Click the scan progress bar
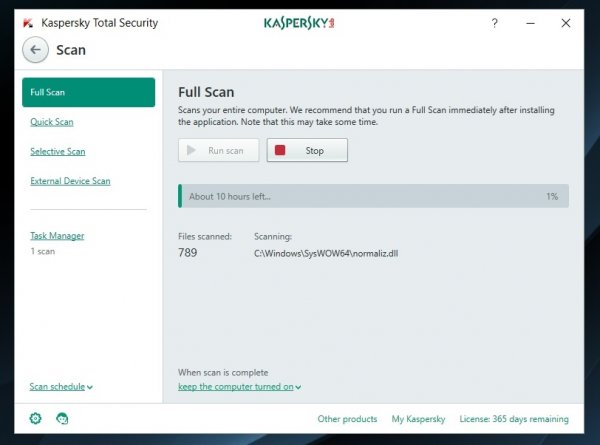The width and height of the screenshot is (600, 445). pyautogui.click(x=373, y=196)
